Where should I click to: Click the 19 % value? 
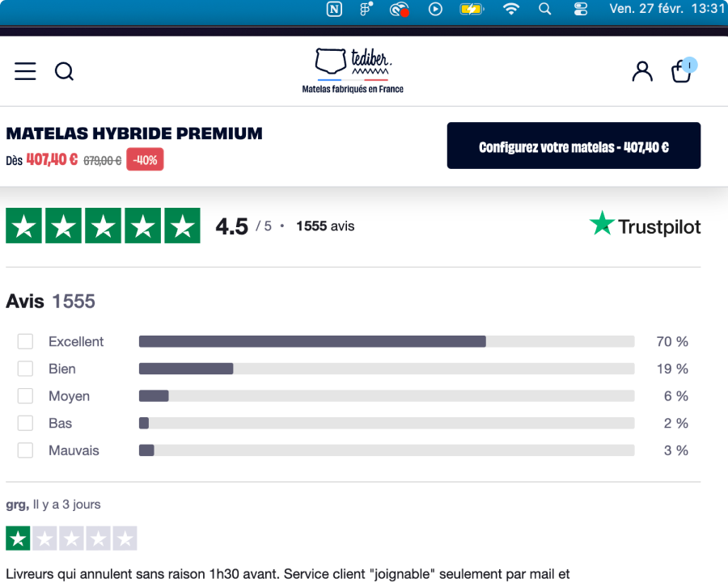point(672,369)
